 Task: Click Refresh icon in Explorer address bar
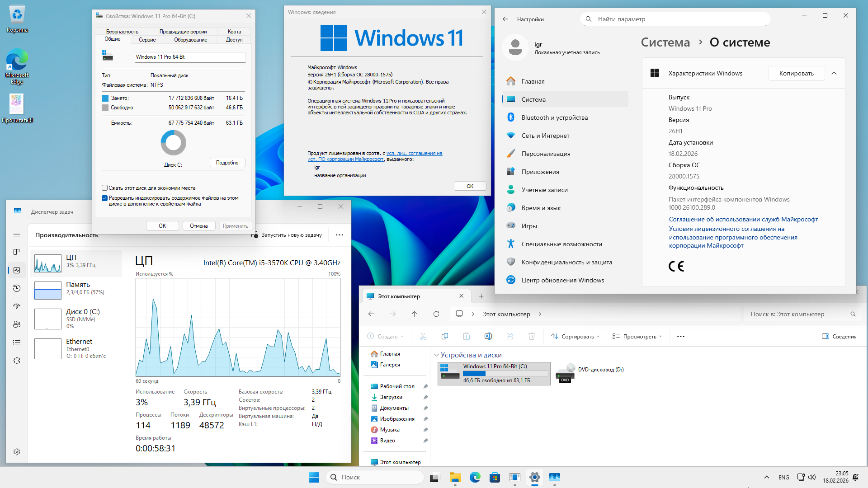coord(436,314)
